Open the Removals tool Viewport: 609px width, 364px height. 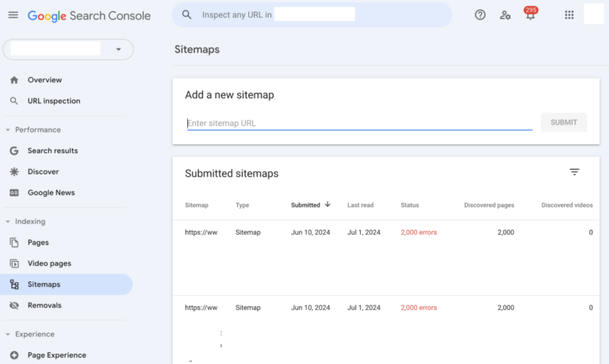point(44,305)
